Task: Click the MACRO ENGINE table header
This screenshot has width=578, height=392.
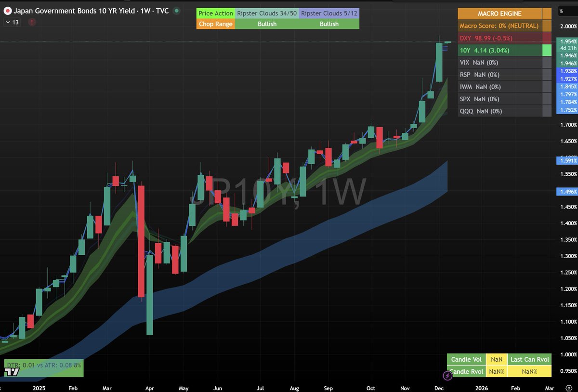Action: click(x=499, y=14)
